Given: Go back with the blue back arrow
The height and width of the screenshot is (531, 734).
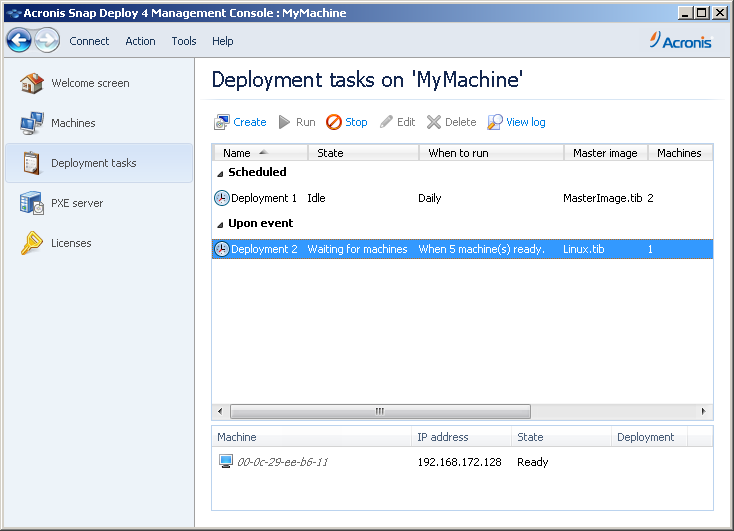Looking at the screenshot, I should coord(19,40).
